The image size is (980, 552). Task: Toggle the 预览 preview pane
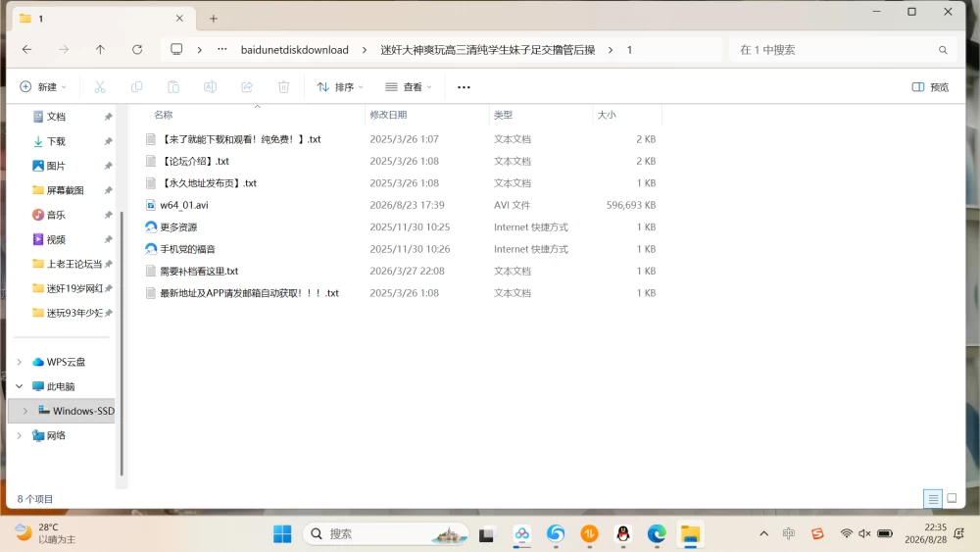(930, 87)
